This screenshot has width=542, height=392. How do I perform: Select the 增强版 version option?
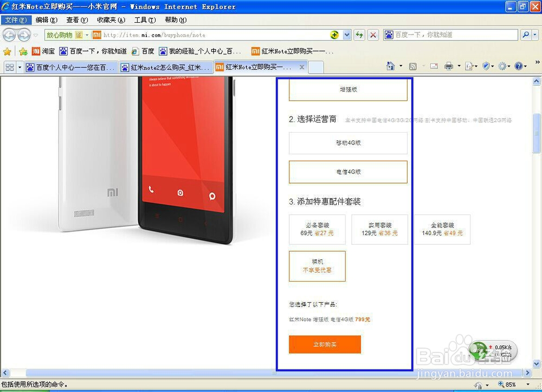[x=348, y=90]
